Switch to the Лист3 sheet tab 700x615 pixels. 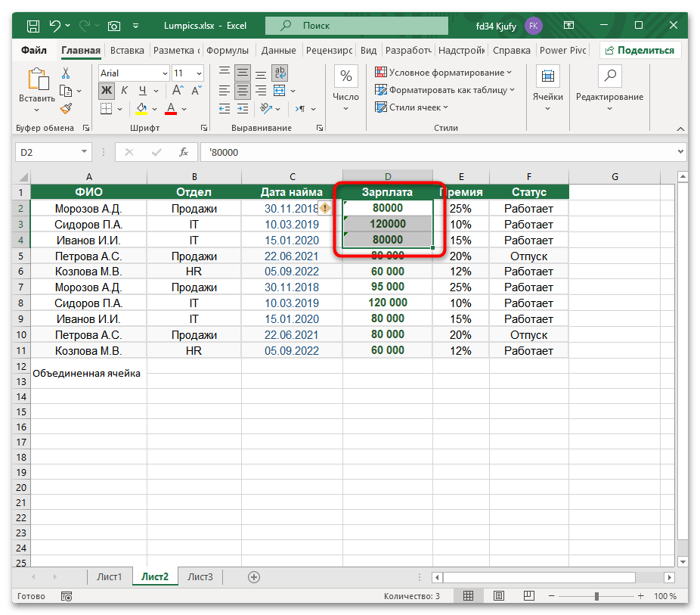coord(200,577)
